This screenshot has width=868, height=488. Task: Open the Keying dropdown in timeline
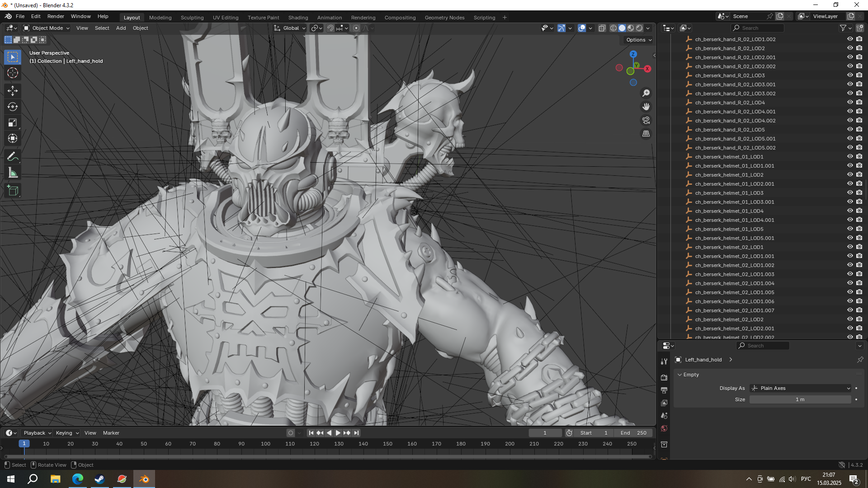coord(67,433)
